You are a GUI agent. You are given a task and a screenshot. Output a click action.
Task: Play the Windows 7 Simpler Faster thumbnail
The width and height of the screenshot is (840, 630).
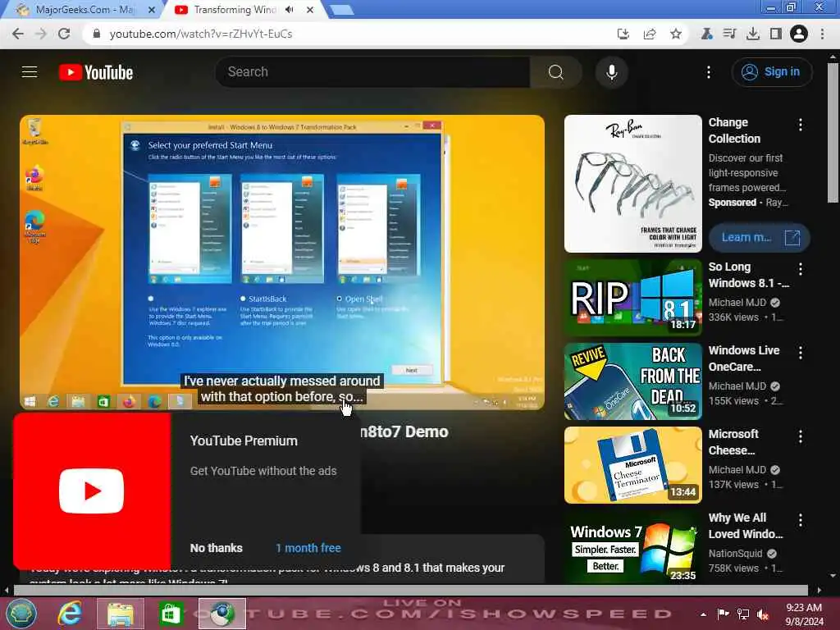633,546
